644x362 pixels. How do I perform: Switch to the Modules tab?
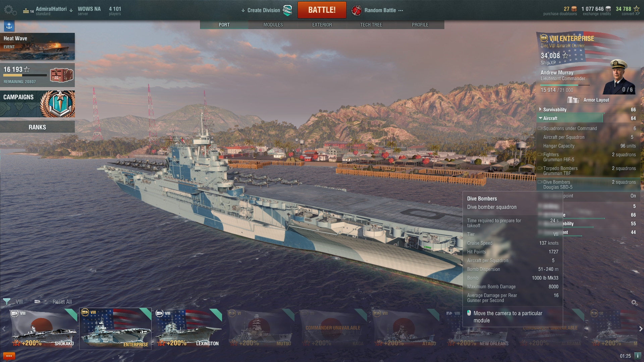(273, 25)
